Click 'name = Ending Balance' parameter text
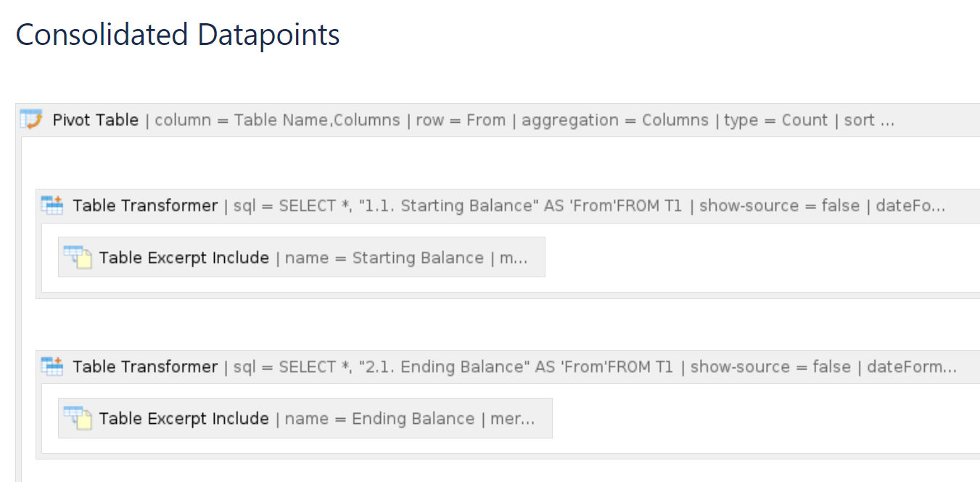Screen dimensions: 980x482 (x=380, y=419)
